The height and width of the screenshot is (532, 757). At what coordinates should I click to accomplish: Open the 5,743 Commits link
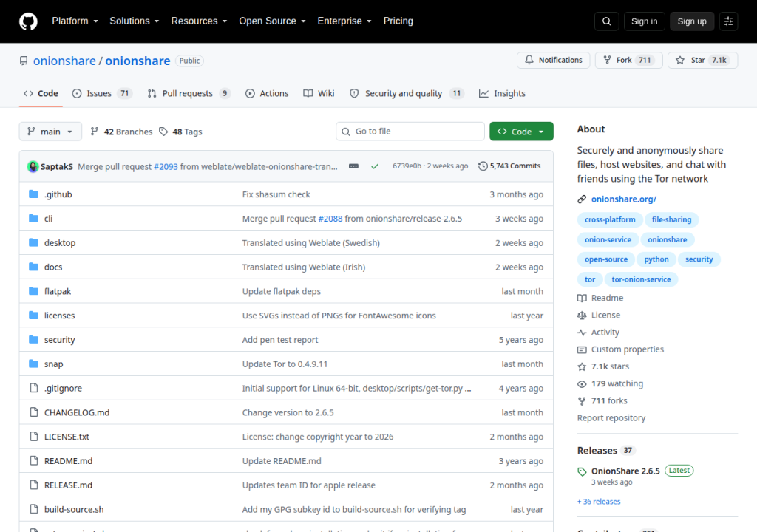point(509,166)
